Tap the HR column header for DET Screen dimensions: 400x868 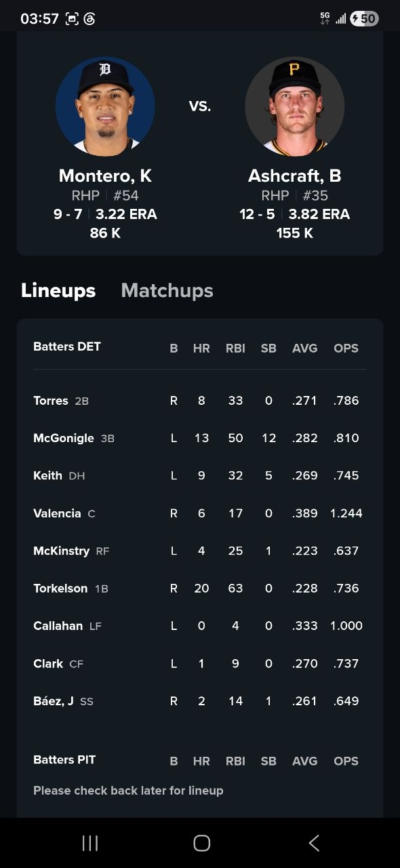[201, 348]
